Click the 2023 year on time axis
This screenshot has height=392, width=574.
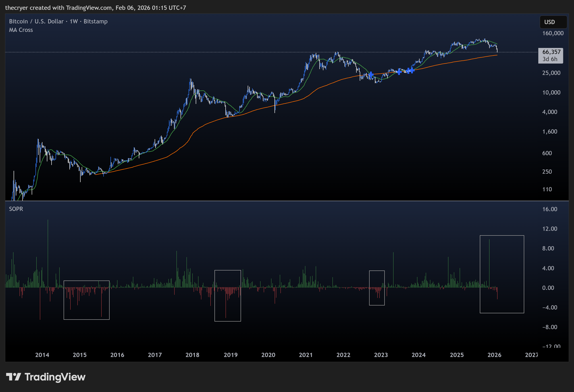click(381, 355)
